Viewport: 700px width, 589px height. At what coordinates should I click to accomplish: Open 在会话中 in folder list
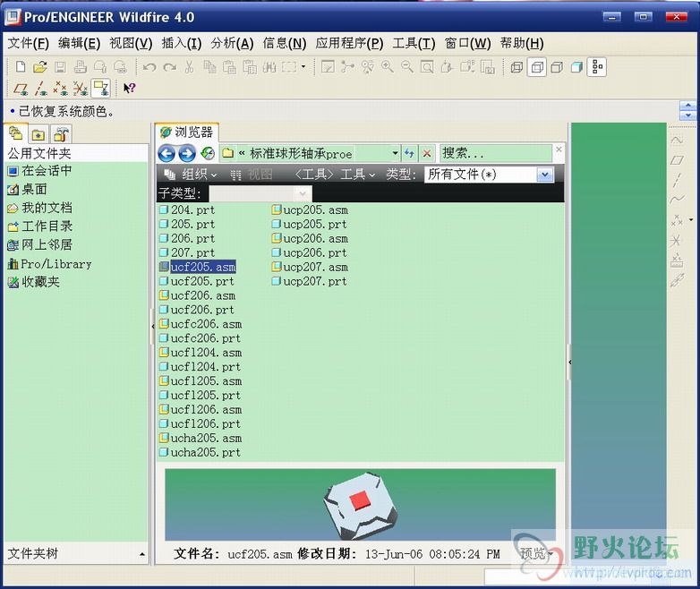click(x=39, y=171)
